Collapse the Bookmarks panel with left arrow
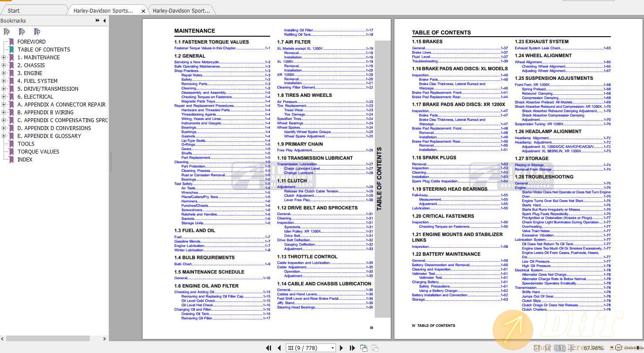This screenshot has width=644, height=353. (104, 21)
